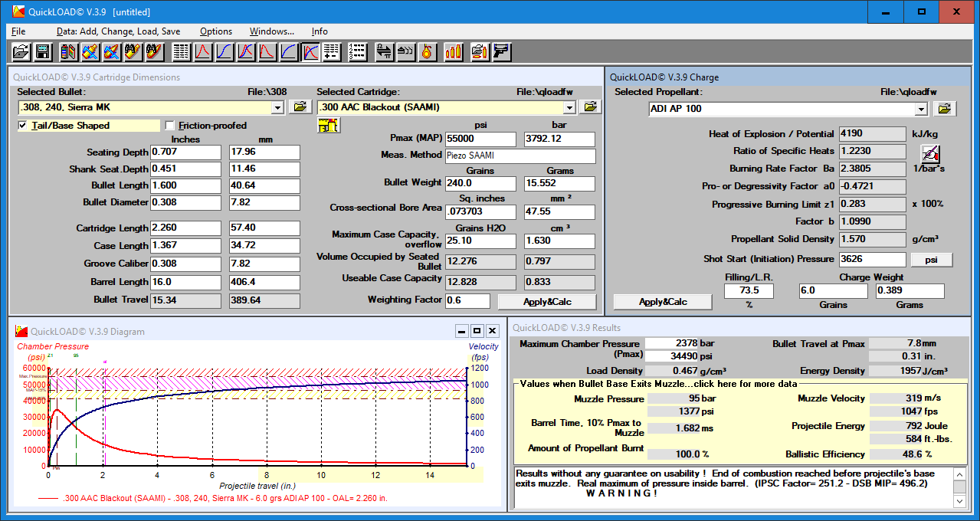Click the Seating Depth inches field
The width and height of the screenshot is (980, 521).
point(185,152)
